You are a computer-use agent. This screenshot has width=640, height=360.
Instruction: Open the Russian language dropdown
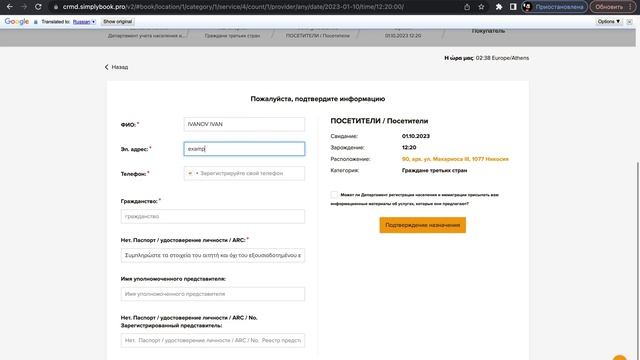(x=84, y=22)
